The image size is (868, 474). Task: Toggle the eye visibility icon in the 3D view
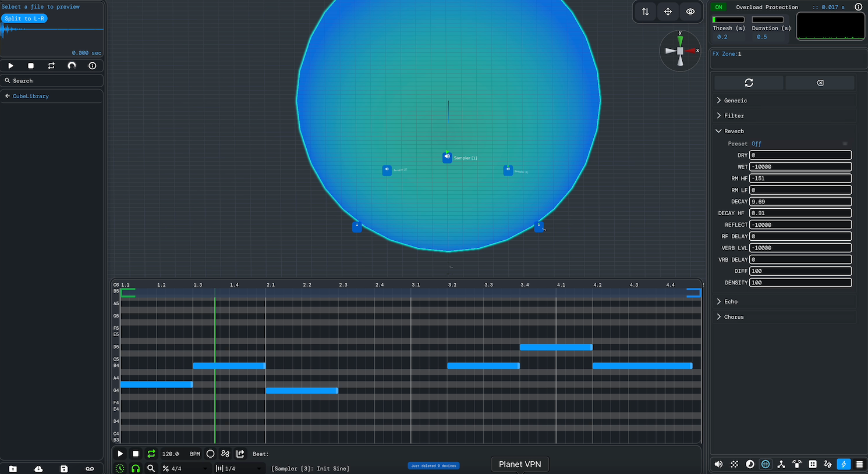690,12
